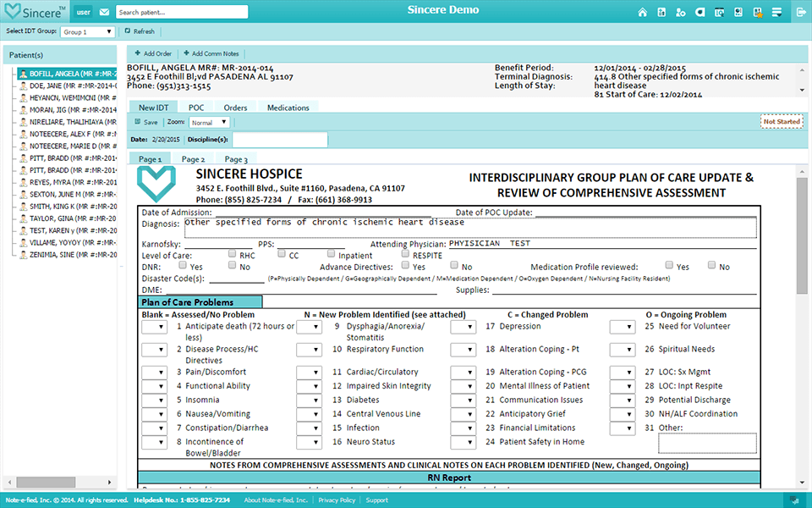Click the chat icon in bottom status bar

pos(794,500)
